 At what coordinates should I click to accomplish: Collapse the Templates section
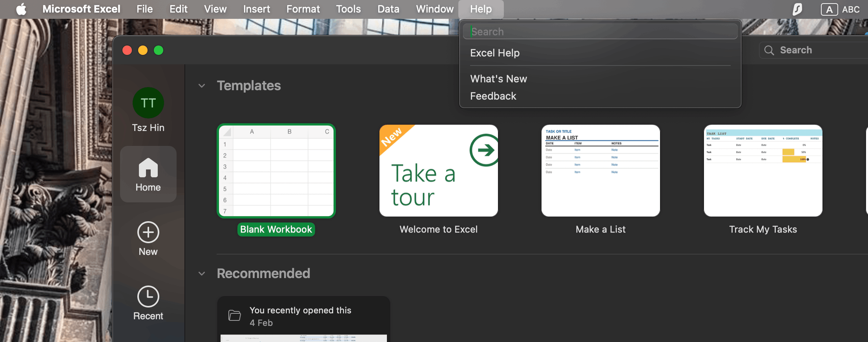[202, 85]
